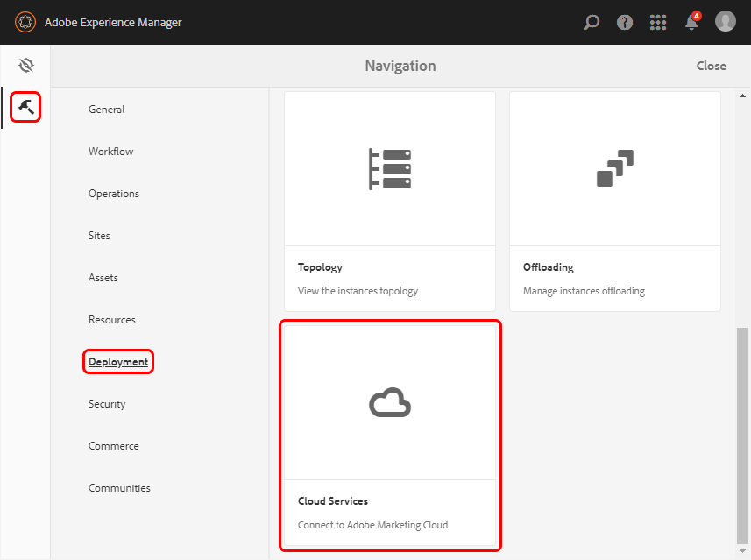
Task: Select the General tools category
Action: pyautogui.click(x=106, y=110)
